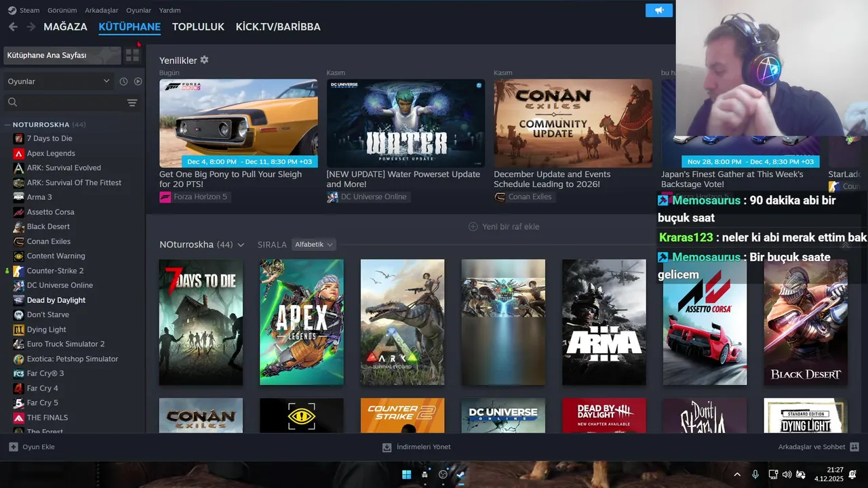This screenshot has height=488, width=868.
Task: Expand the NOturroskha shelf chevron
Action: coord(240,245)
